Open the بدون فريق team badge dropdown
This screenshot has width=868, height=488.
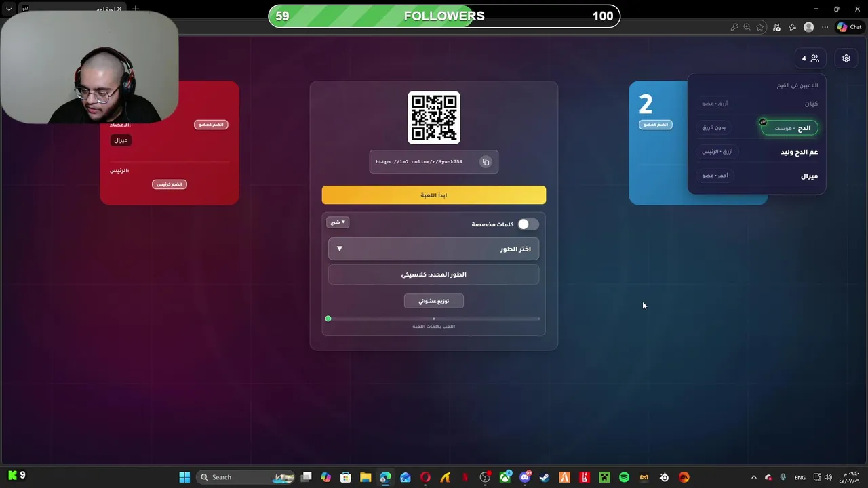pyautogui.click(x=714, y=127)
